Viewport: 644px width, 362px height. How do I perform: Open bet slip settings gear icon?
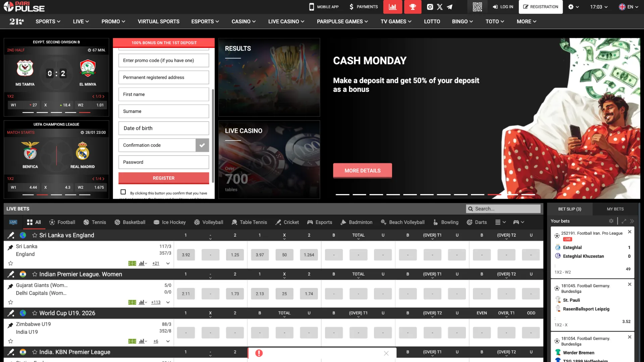pos(611,221)
